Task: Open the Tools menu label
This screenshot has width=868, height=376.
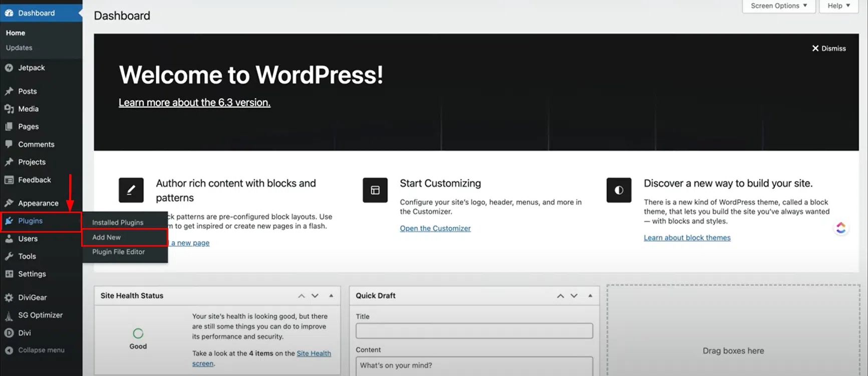Action: point(27,256)
